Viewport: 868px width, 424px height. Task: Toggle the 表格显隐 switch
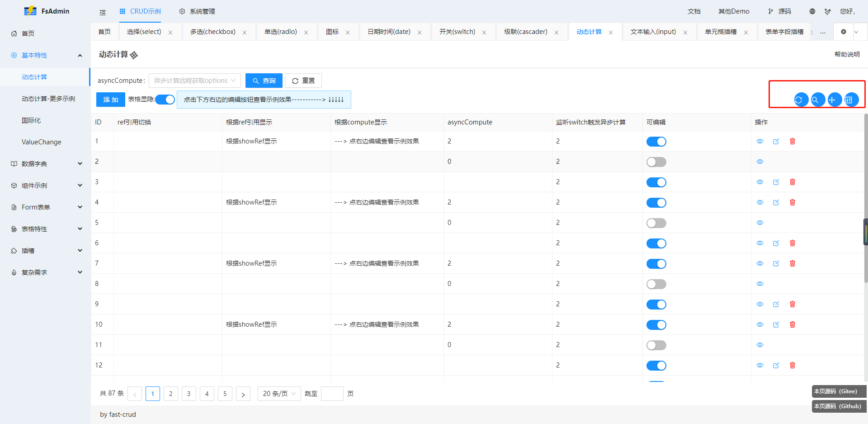pyautogui.click(x=165, y=100)
